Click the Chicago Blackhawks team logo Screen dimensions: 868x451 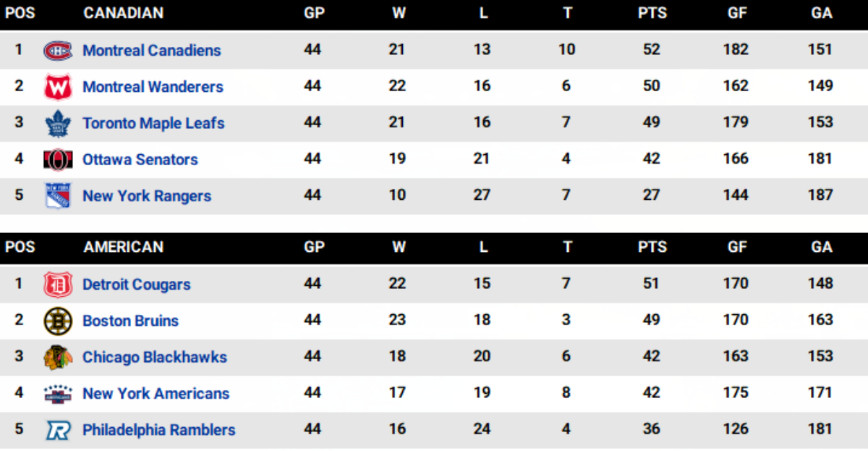click(58, 357)
